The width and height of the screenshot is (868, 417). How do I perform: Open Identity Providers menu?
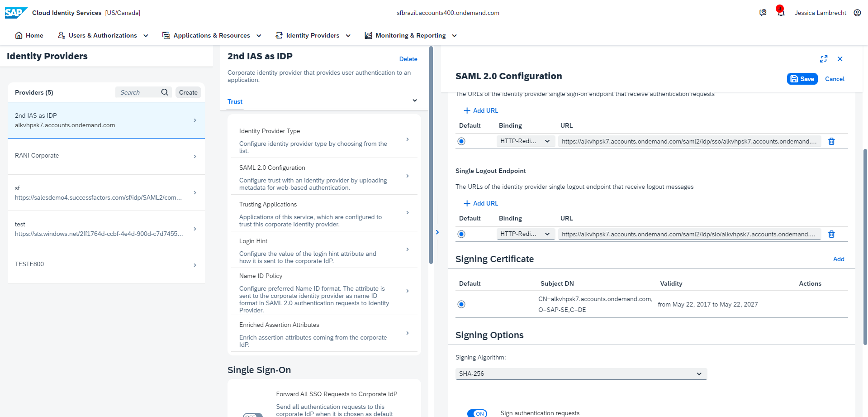coord(313,35)
